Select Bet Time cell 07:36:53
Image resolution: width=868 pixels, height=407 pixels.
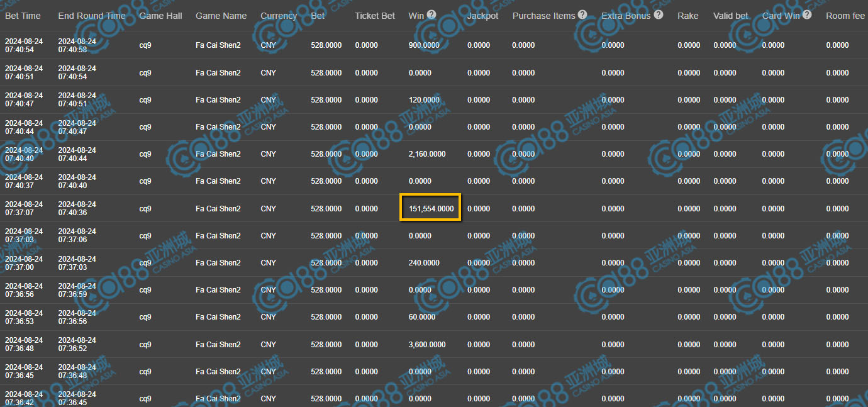click(x=24, y=317)
